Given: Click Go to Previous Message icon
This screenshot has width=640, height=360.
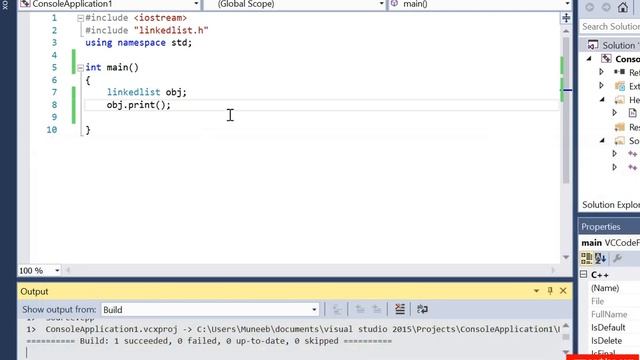Looking at the screenshot, I should [x=360, y=309].
